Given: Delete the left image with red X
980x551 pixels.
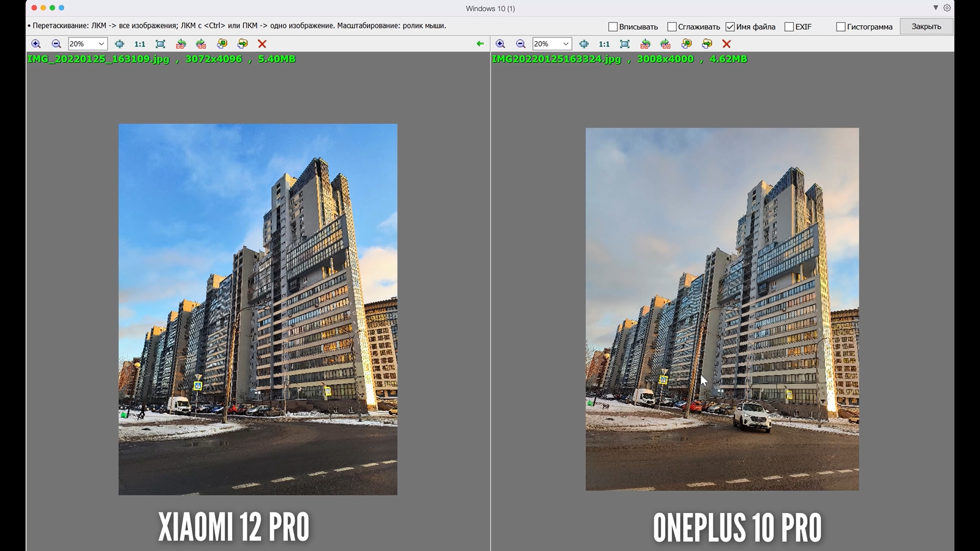Looking at the screenshot, I should click(262, 44).
